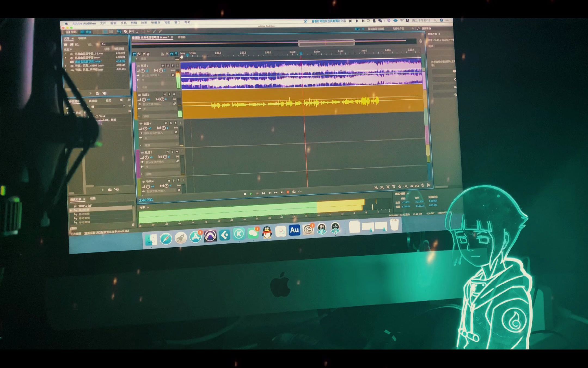
Task: Switch to the 多轨 multitrack view button
Action: [x=86, y=32]
